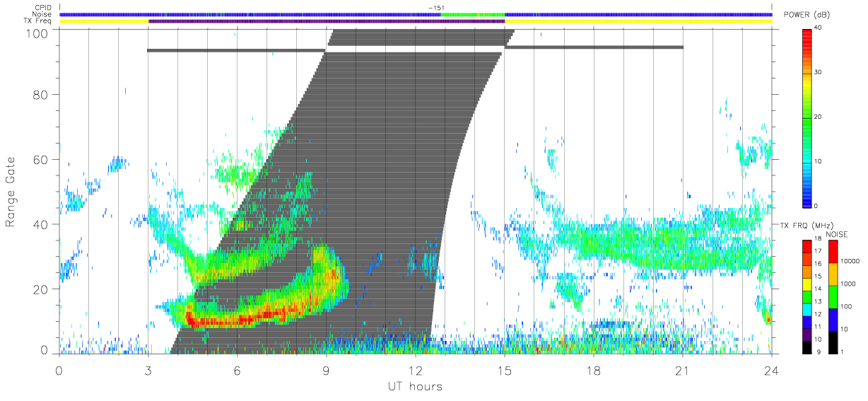Click the UT hours axis title
The height and width of the screenshot is (401, 868).
414,386
